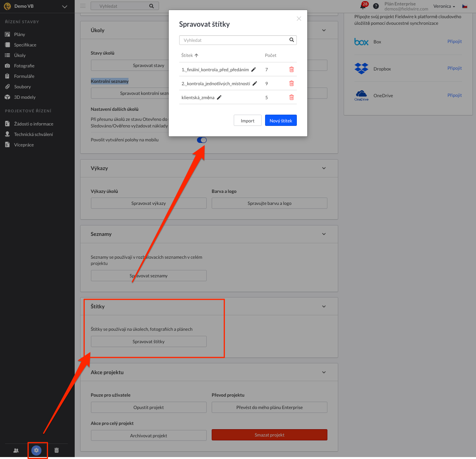Toggle the hamburger menu in the top bar
The width and height of the screenshot is (476, 459).
coord(82,6)
